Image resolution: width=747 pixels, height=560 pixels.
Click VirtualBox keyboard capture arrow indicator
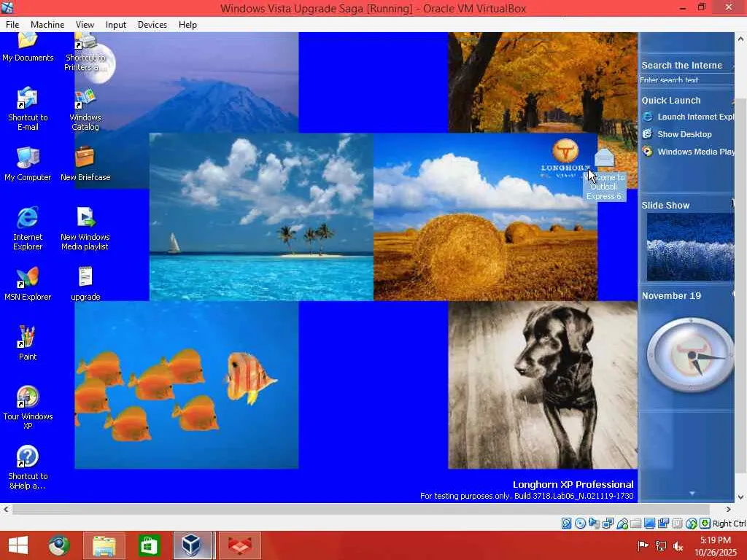705,524
